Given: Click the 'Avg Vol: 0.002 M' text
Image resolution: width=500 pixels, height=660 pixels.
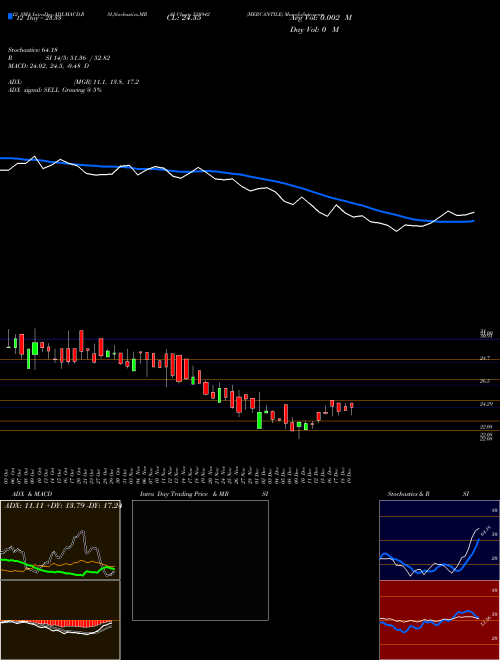Looking at the screenshot, I should (321, 18).
